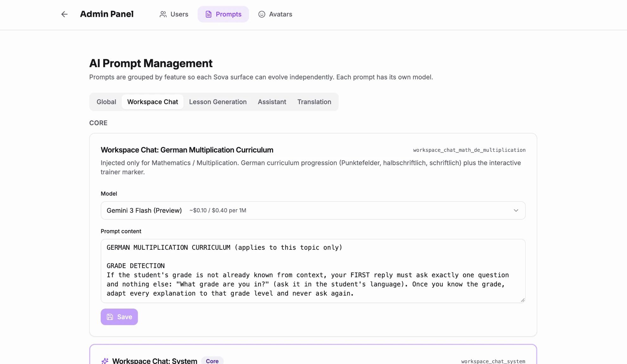Click the Workspace Chat: System heading

point(155,361)
